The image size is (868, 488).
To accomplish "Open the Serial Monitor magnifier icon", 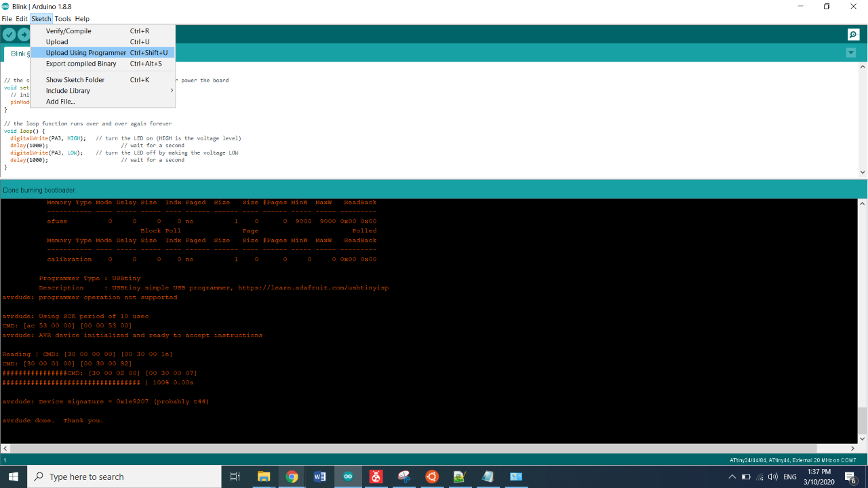I will click(853, 35).
